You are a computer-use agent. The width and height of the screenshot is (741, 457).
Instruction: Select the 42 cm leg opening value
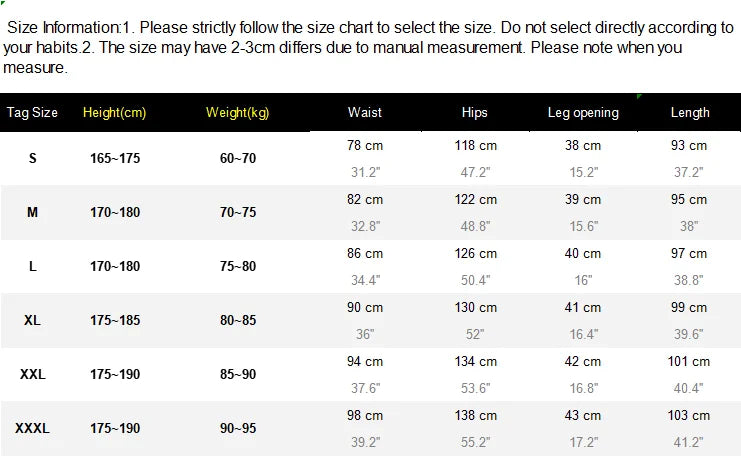[x=583, y=362]
